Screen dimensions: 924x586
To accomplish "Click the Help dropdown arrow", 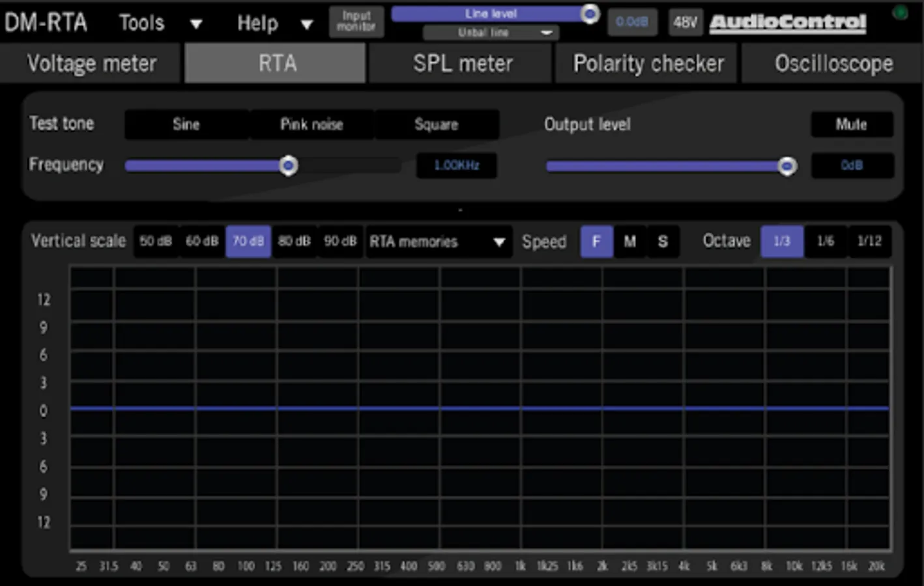I will coord(306,25).
